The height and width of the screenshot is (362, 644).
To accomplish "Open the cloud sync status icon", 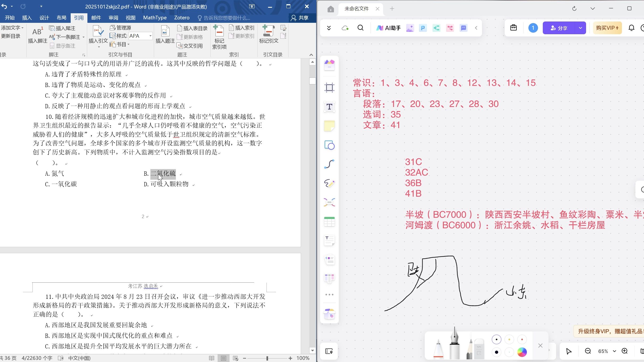I will (x=345, y=28).
